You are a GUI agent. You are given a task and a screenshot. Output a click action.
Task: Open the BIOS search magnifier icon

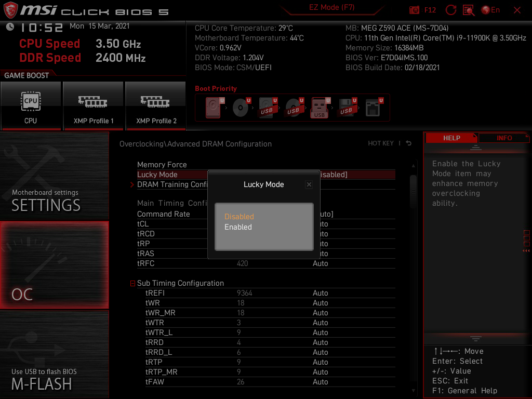click(469, 10)
